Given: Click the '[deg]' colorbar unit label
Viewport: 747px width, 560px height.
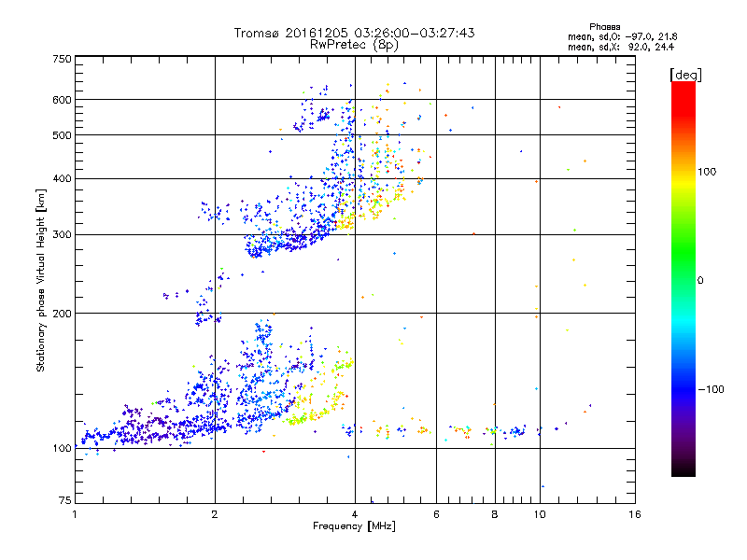Looking at the screenshot, I should coord(685,75).
